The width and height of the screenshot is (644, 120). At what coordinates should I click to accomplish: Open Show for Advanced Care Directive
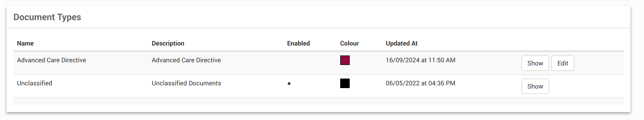point(535,63)
